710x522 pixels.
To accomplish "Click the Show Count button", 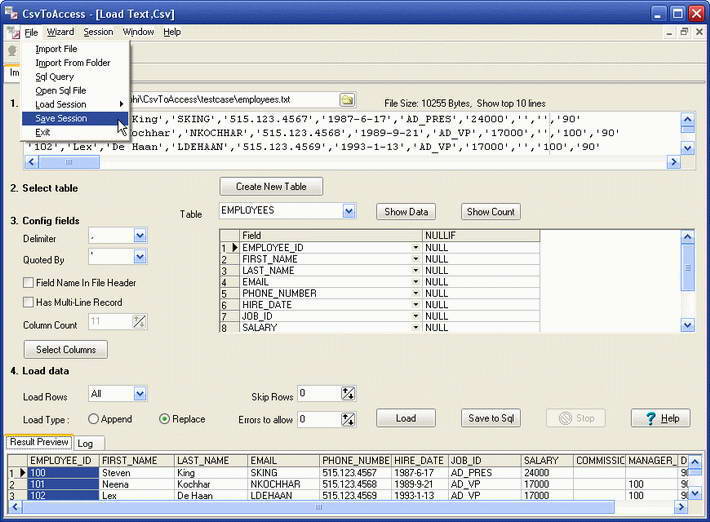I will tap(491, 211).
